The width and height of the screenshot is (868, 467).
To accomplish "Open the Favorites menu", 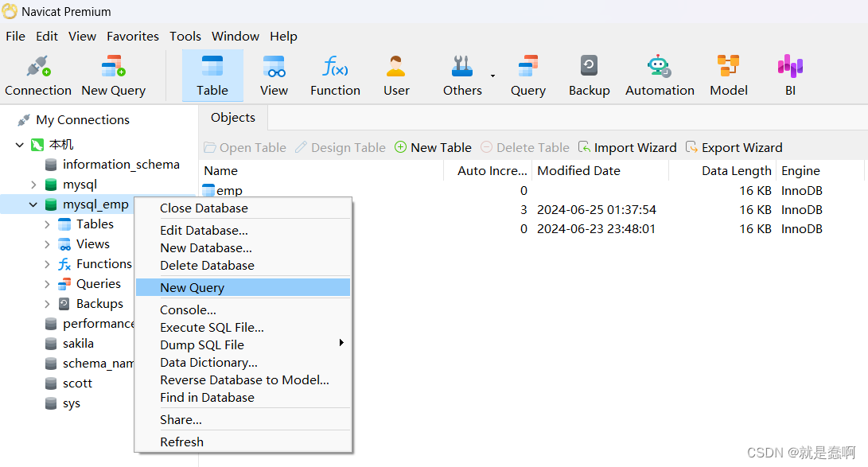I will 133,37.
